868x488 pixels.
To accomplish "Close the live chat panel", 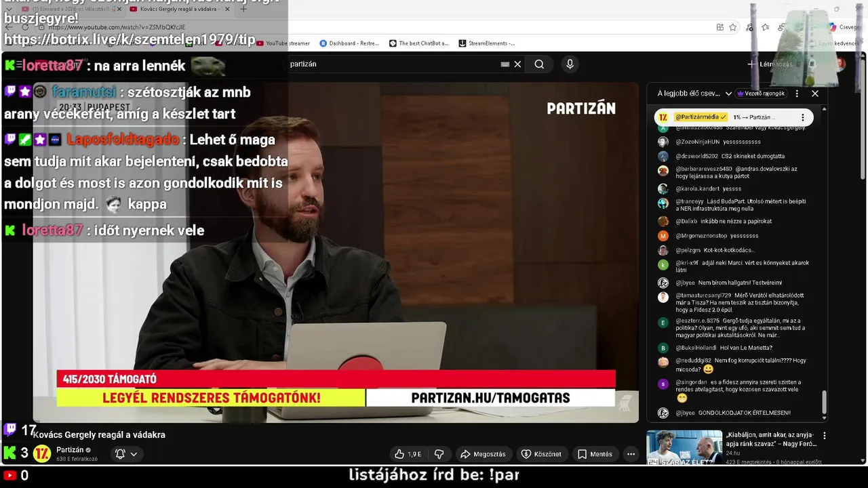I will pos(815,94).
